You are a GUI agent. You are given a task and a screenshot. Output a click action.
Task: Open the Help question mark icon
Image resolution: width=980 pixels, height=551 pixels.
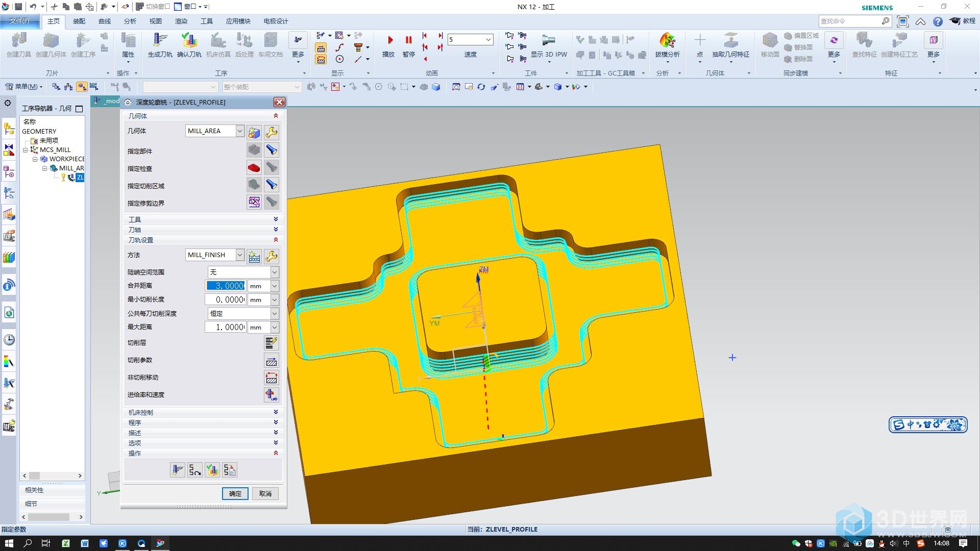[x=938, y=21]
